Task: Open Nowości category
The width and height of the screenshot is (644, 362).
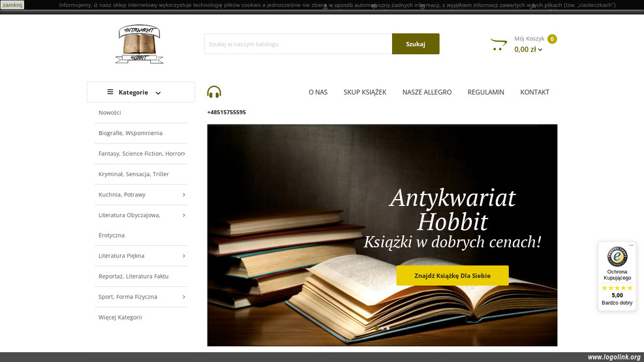Action: tap(110, 112)
